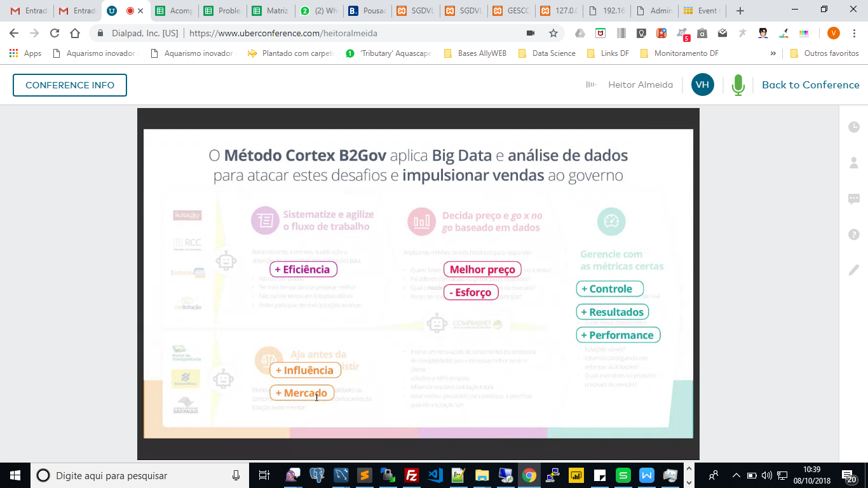View the Dialpad, Inc. site security lock
The image size is (868, 488).
[x=101, y=33]
